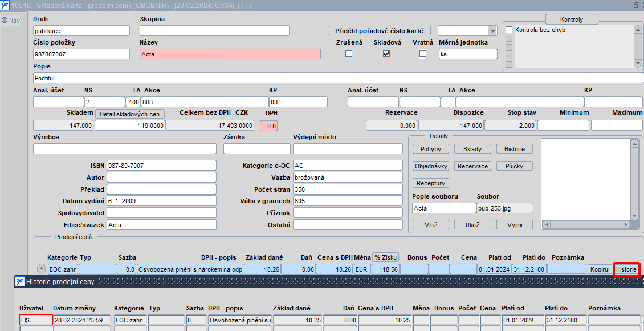The height and width of the screenshot is (331, 644).
Task: Click the Kontroly list scroll-down arrow
Action: coord(637,63)
